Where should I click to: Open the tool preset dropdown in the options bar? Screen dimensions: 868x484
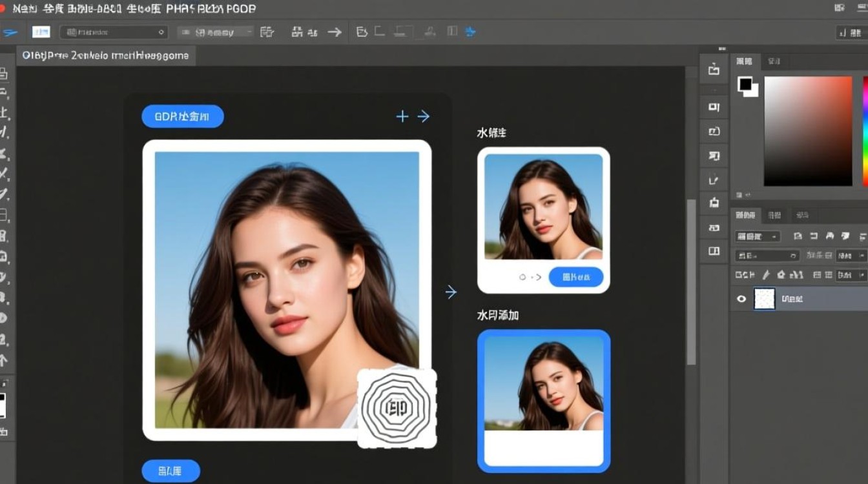(113, 31)
